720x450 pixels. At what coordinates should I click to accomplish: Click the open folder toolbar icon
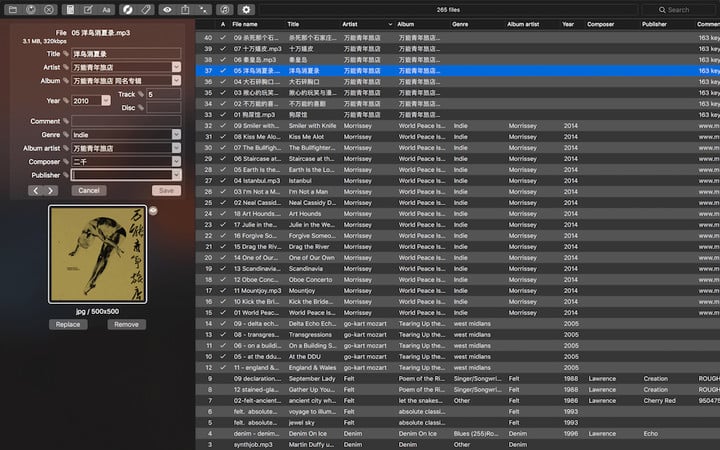point(13,10)
